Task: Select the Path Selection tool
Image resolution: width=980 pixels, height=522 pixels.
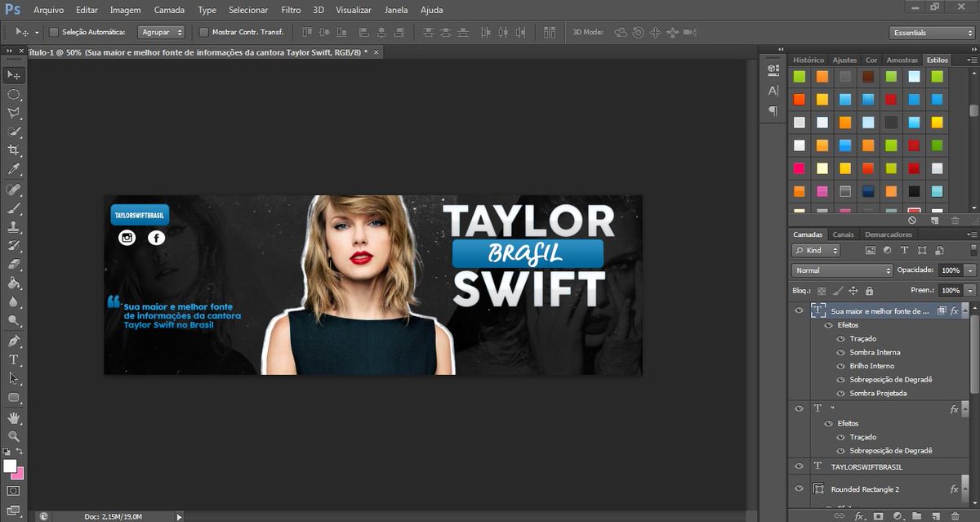Action: pyautogui.click(x=14, y=378)
